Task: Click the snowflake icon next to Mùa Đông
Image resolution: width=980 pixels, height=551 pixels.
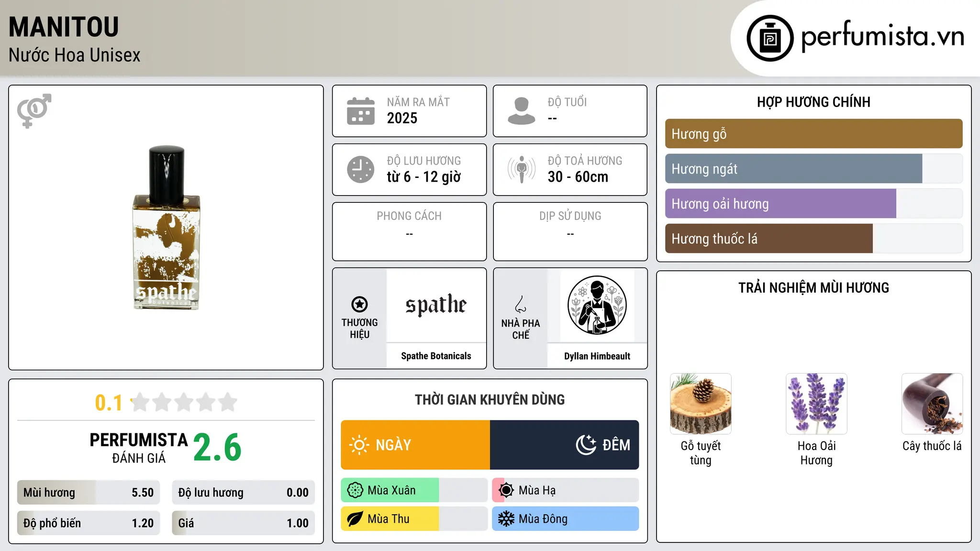Action: 506,519
